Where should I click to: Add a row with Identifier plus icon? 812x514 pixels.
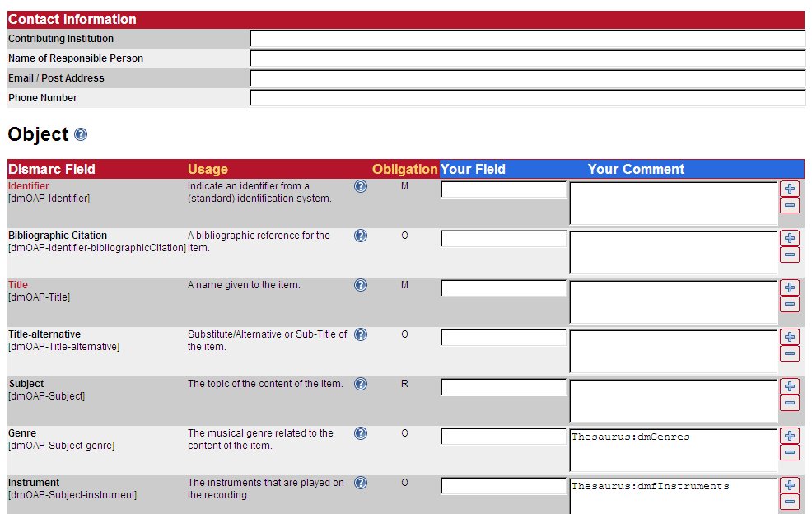point(790,189)
